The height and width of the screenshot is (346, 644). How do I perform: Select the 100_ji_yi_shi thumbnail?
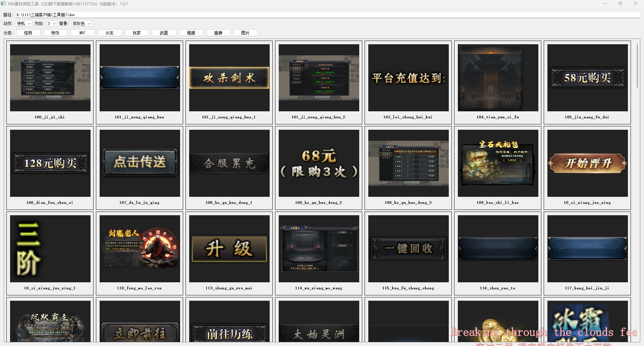[x=50, y=78]
